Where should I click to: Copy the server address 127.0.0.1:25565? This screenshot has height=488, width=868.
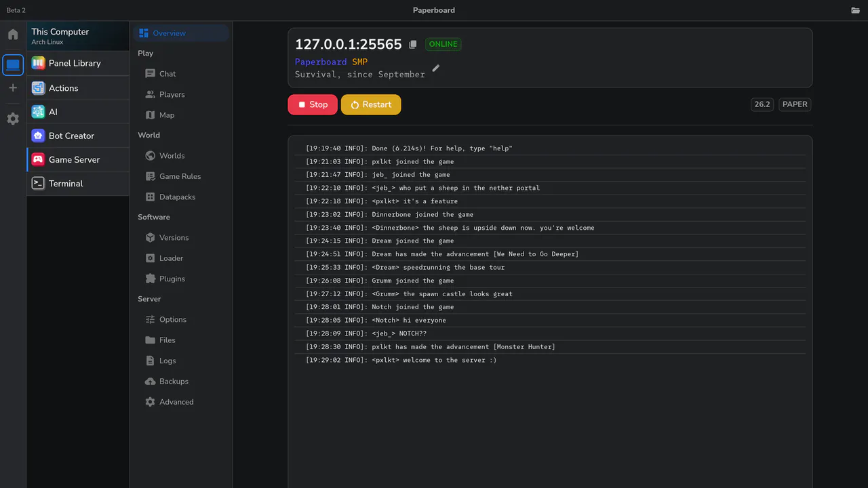413,45
